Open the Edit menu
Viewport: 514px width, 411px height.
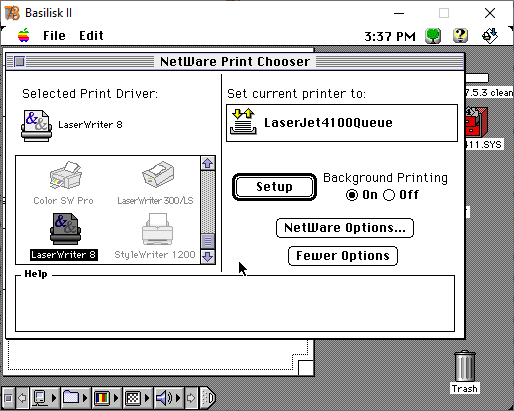pyautogui.click(x=91, y=35)
